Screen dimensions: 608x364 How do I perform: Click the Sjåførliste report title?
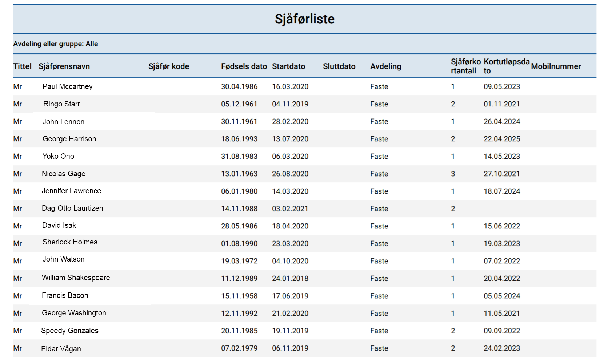[x=304, y=19]
